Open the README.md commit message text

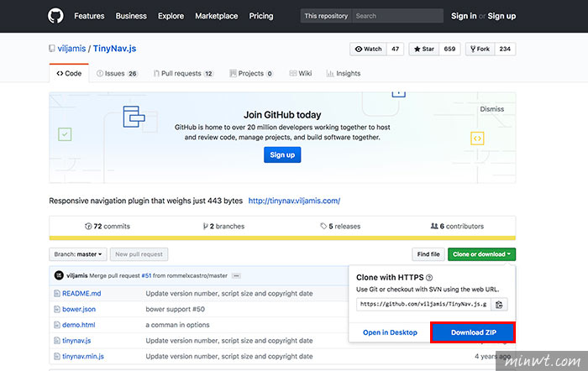[229, 294]
